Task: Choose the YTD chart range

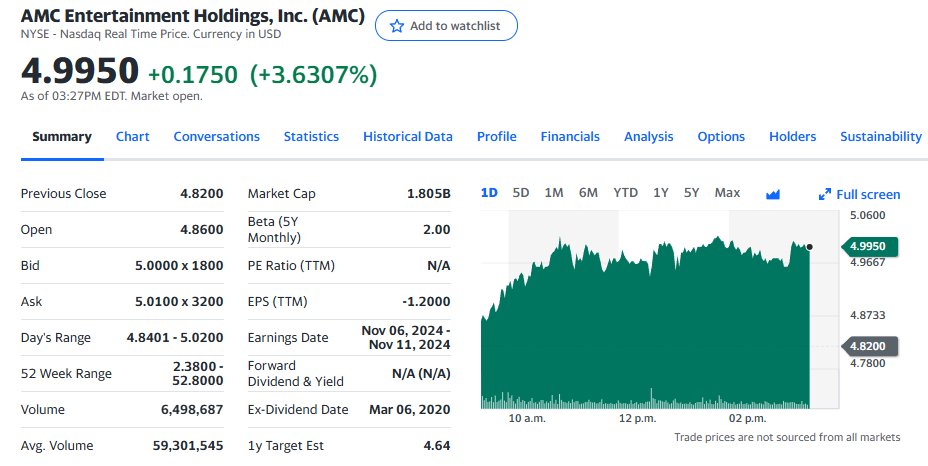Action: click(x=626, y=193)
